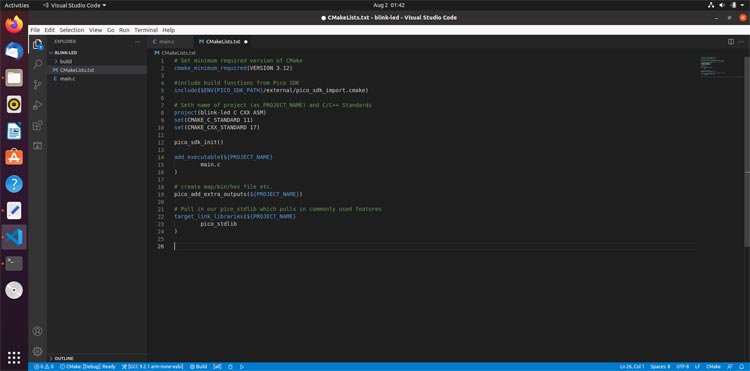Click the errors and warnings status indicator
Screen dimensions: 750x371
pos(43,367)
